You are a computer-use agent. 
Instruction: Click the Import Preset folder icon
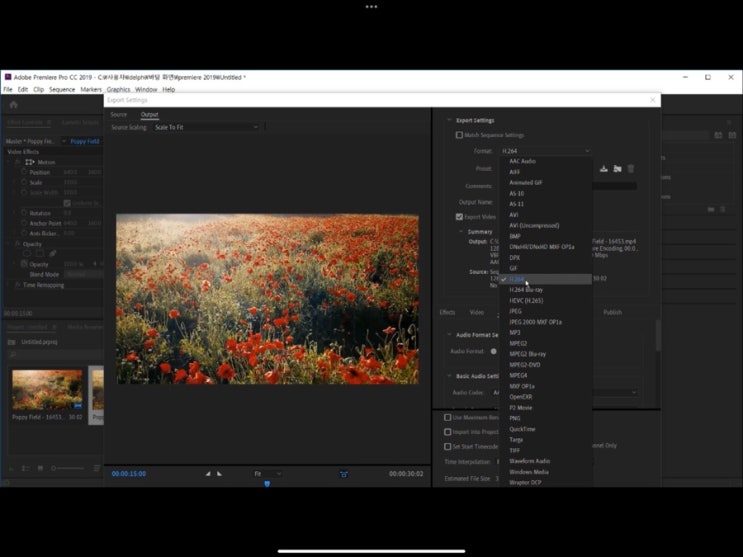pyautogui.click(x=618, y=169)
